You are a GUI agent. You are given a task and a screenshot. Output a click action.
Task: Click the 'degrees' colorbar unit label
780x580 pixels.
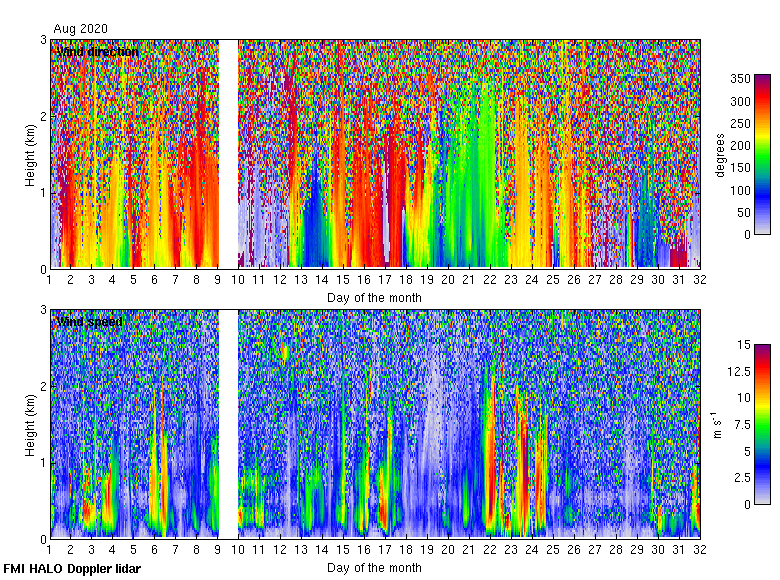point(720,156)
